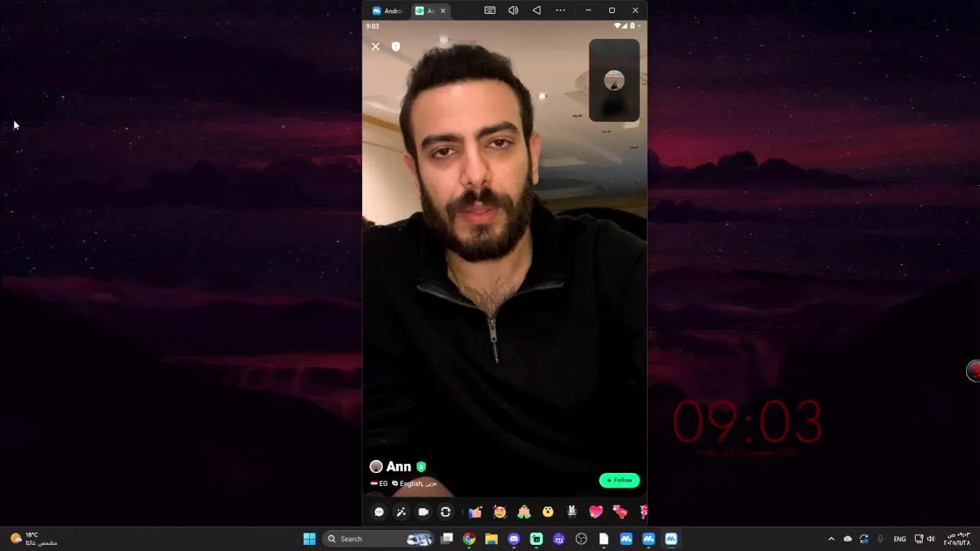Click the English language label

[411, 484]
